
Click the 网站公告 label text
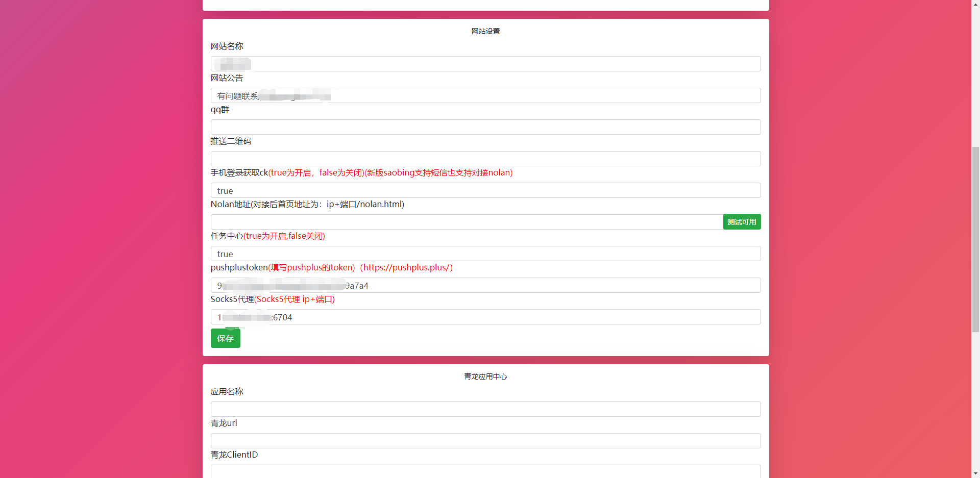pos(227,78)
